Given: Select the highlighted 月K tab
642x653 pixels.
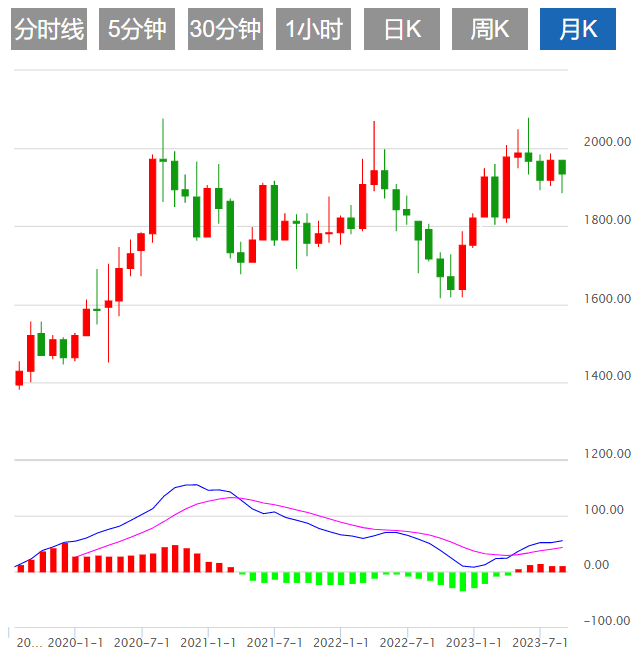Looking at the screenshot, I should click(578, 30).
